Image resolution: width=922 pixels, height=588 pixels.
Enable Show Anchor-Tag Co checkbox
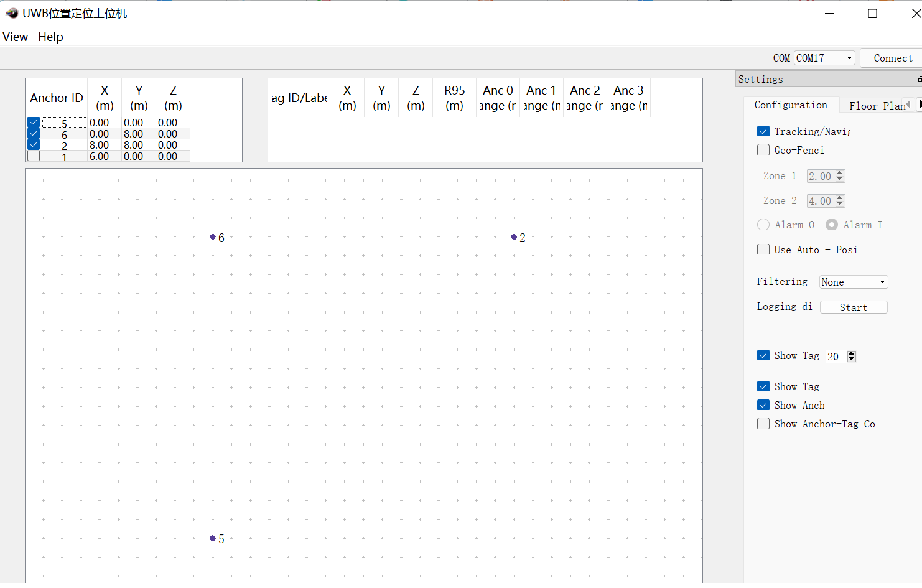pyautogui.click(x=763, y=424)
